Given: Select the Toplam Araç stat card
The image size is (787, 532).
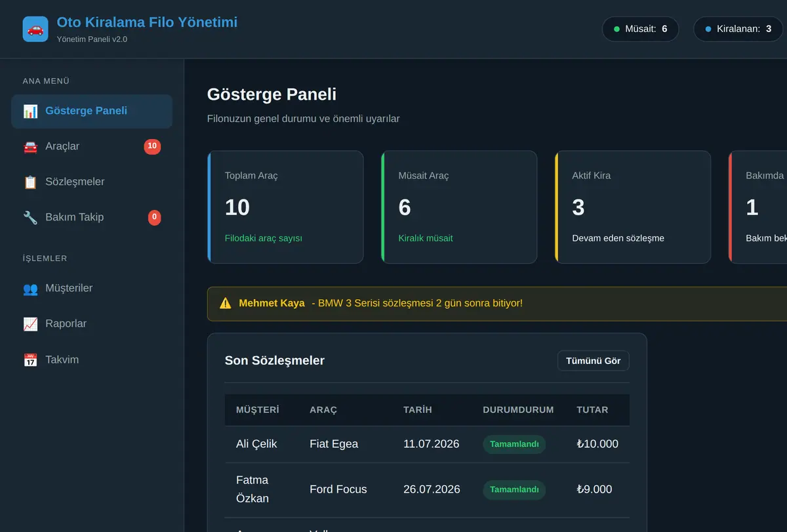Looking at the screenshot, I should [x=285, y=207].
